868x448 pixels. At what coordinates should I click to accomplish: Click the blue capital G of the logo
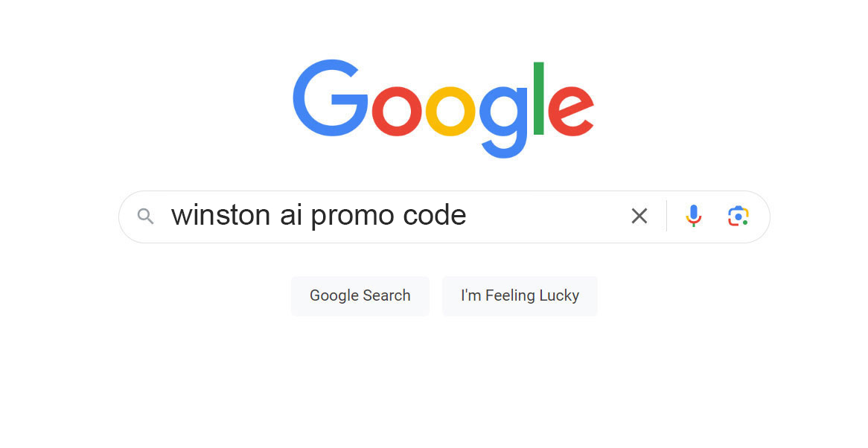(x=331, y=98)
